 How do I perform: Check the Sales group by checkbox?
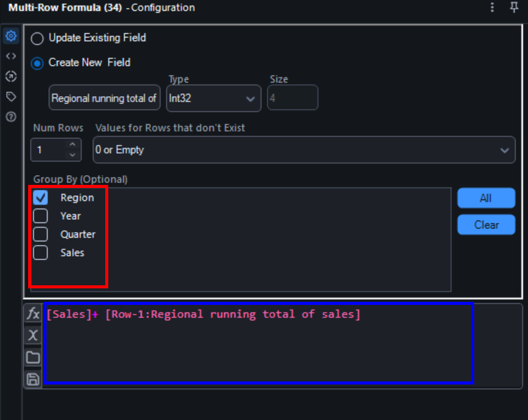[40, 253]
